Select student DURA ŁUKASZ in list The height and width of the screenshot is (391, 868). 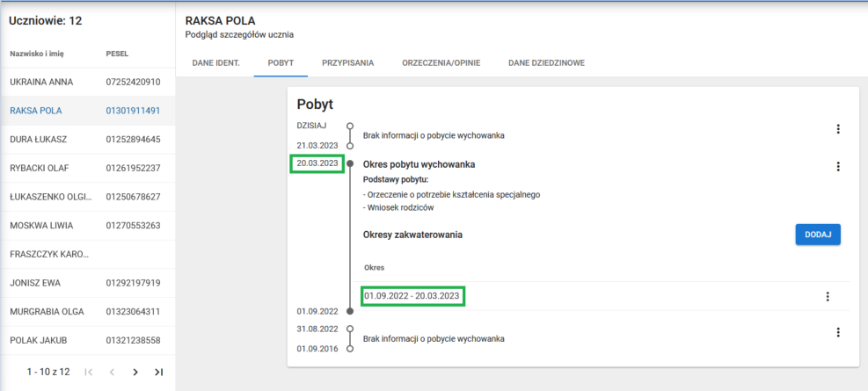40,140
